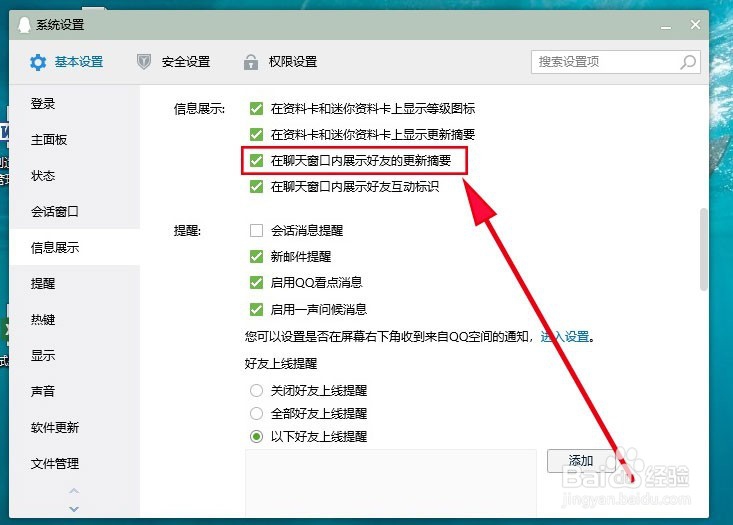
Task: Toggle 在资料卡和迷你资料卡上显示更新摘要 checkbox
Action: [256, 135]
